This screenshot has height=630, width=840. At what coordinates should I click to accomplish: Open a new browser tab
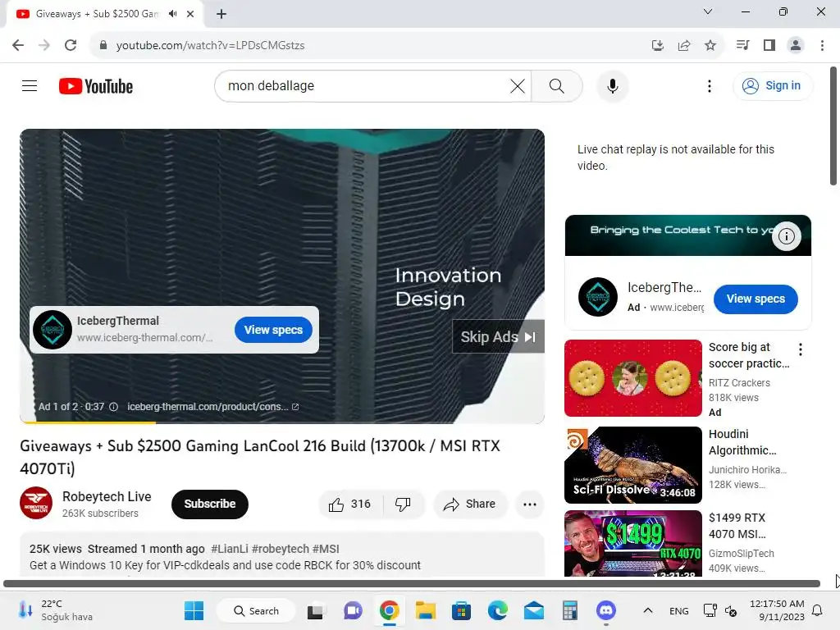click(x=221, y=14)
